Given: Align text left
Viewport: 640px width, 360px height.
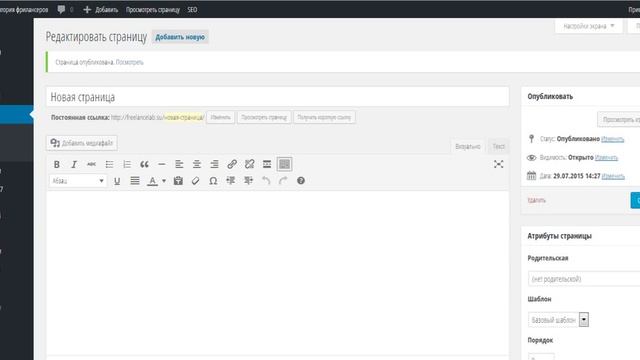Looking at the screenshot, I should click(179, 164).
